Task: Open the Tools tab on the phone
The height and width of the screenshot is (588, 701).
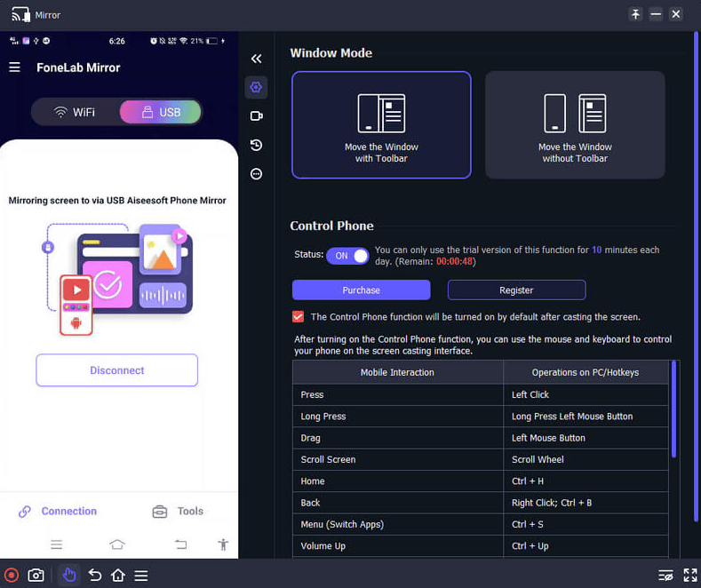Action: tap(178, 511)
